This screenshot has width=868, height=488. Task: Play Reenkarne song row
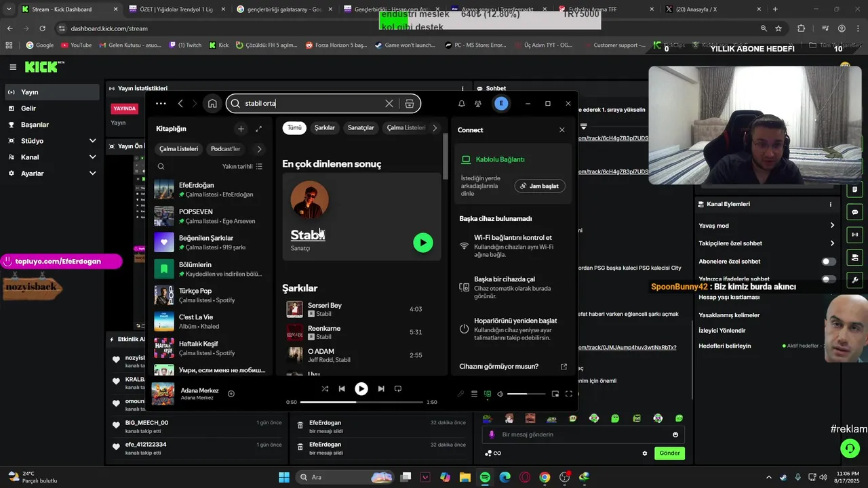tap(363, 332)
